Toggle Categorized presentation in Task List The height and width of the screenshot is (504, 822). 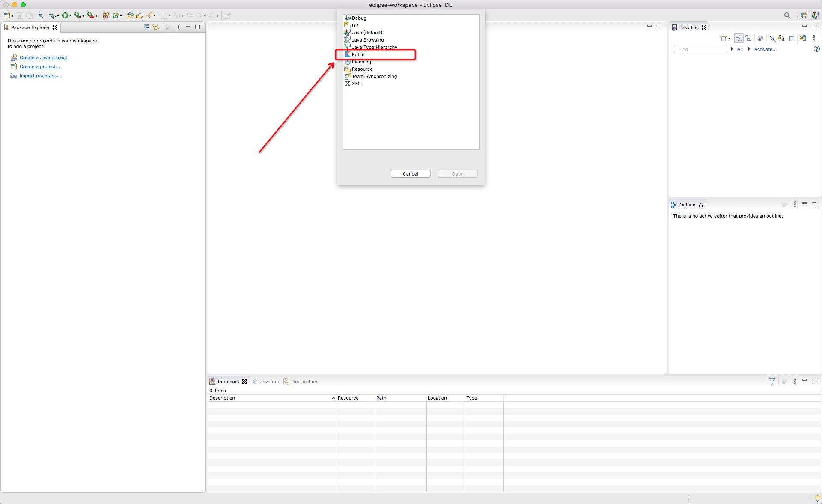739,38
